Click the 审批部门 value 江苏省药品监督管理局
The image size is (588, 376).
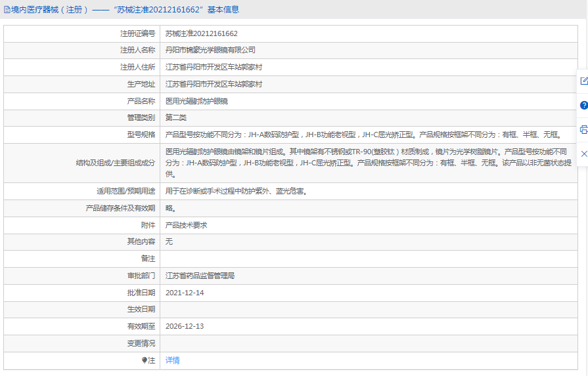[200, 276]
